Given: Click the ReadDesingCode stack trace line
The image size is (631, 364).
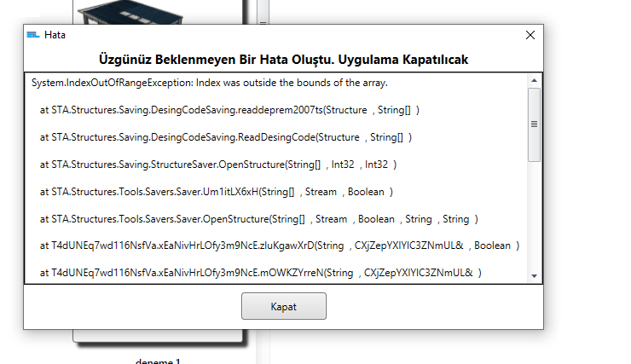Looking at the screenshot, I should click(225, 136).
